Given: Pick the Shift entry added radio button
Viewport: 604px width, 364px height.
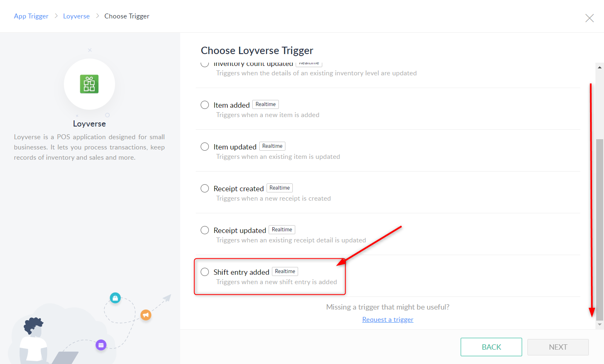Looking at the screenshot, I should click(x=205, y=272).
